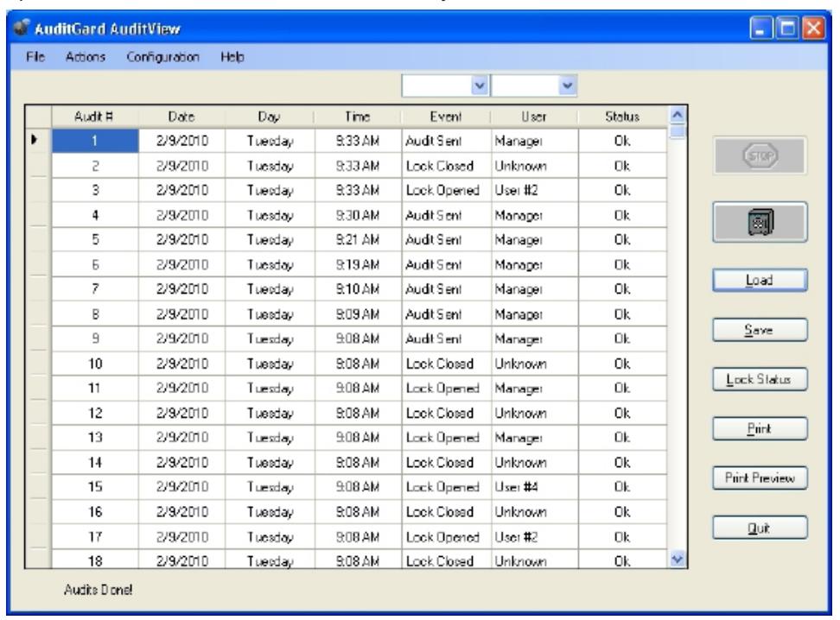Select audit number 2 cell
This screenshot has height=620, width=840.
coord(95,166)
